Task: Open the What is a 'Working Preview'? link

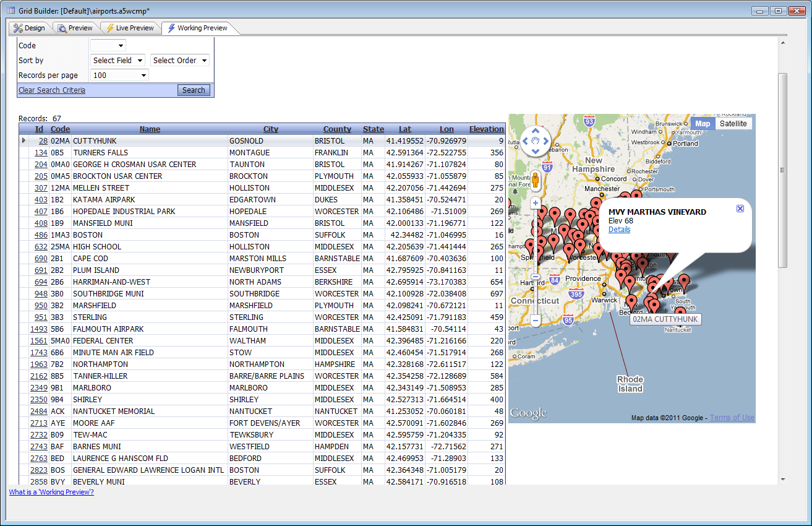Action: point(51,492)
